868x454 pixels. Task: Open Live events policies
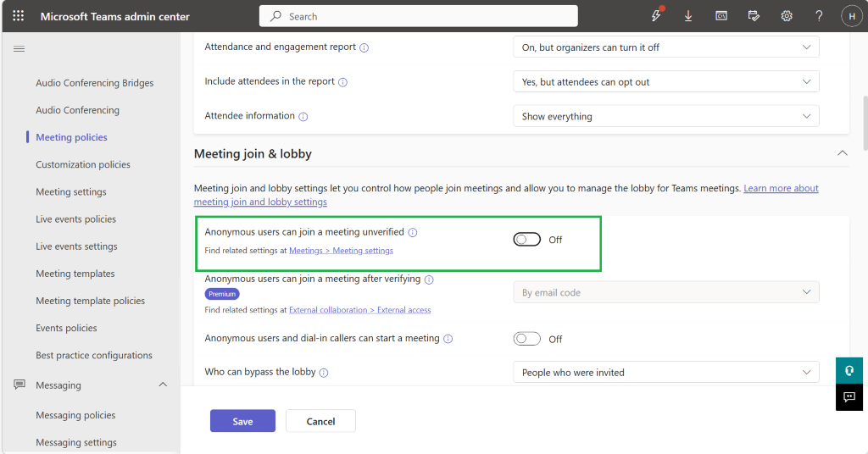click(x=75, y=219)
